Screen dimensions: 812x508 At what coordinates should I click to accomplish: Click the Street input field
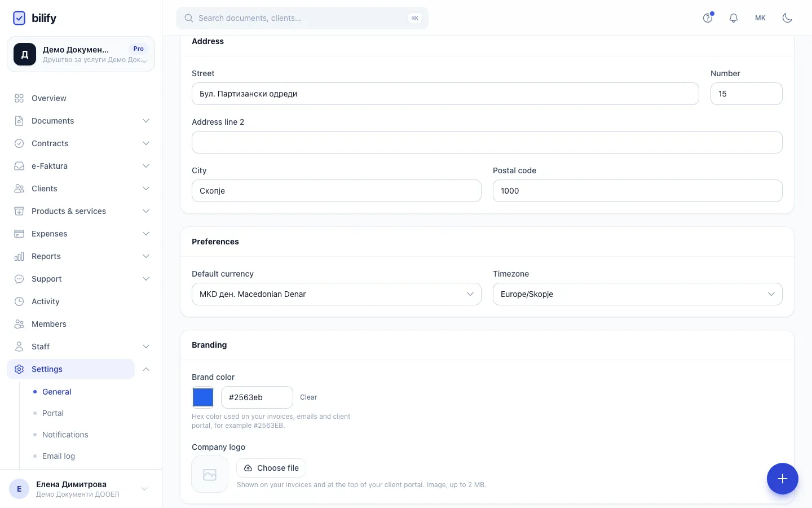pyautogui.click(x=445, y=94)
